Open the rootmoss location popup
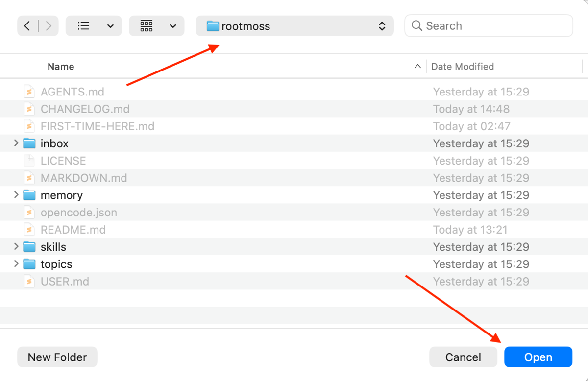Viewport: 588px width, 381px height. click(294, 26)
